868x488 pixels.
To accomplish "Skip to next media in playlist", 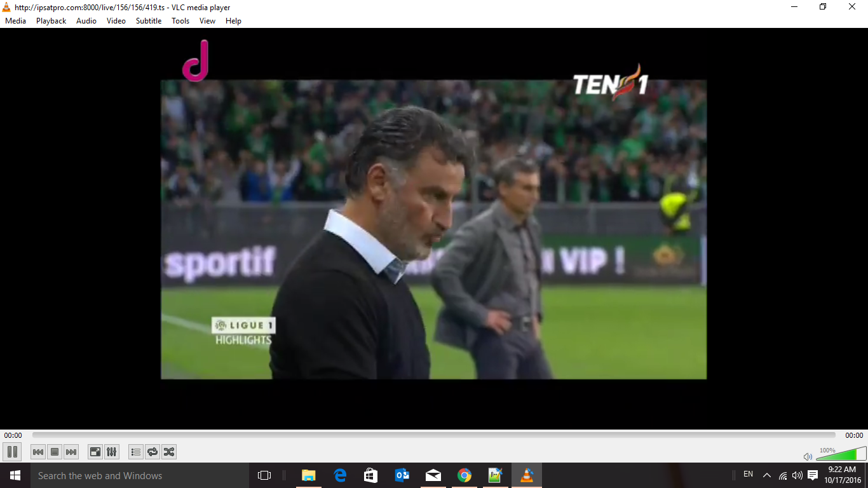I will 71,452.
